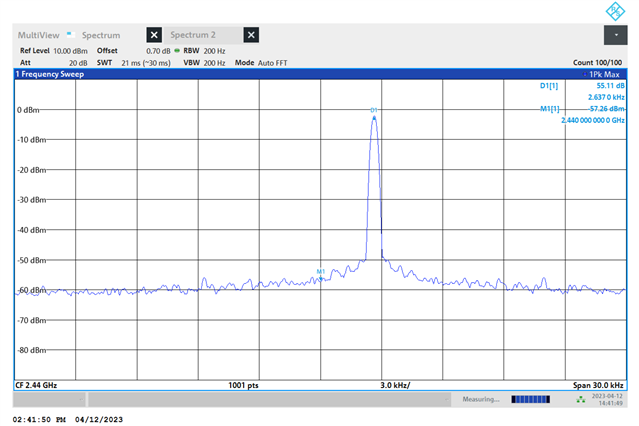Screen dimensions: 639x426
Task: Click the green dot before RBW
Action: [177, 51]
